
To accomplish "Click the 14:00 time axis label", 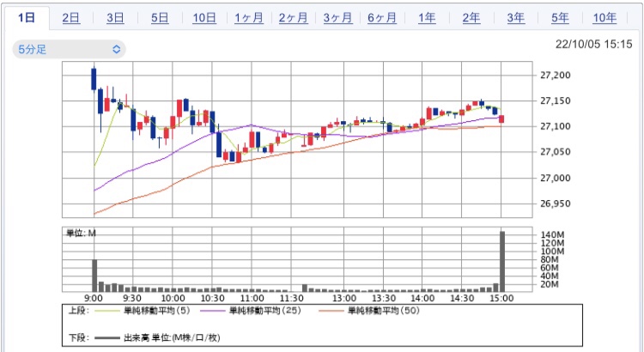I will tap(422, 299).
